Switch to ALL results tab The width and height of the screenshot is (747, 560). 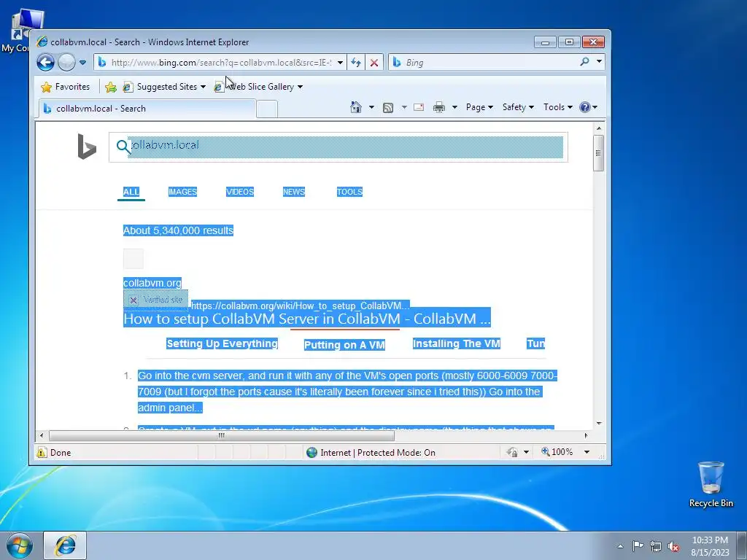(131, 192)
